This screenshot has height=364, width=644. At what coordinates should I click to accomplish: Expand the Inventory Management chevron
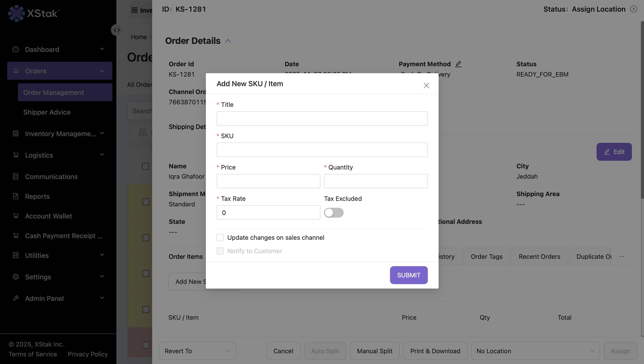click(x=102, y=133)
